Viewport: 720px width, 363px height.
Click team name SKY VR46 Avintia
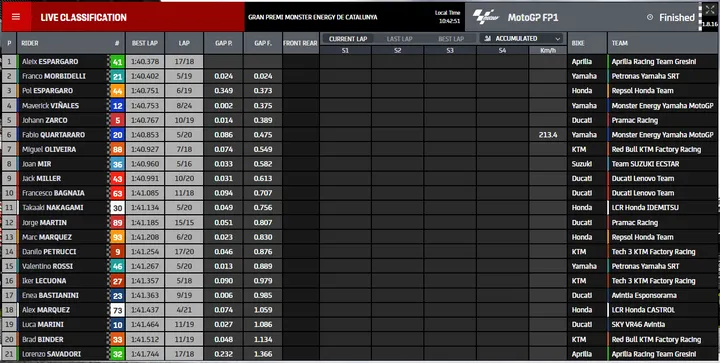click(638, 324)
